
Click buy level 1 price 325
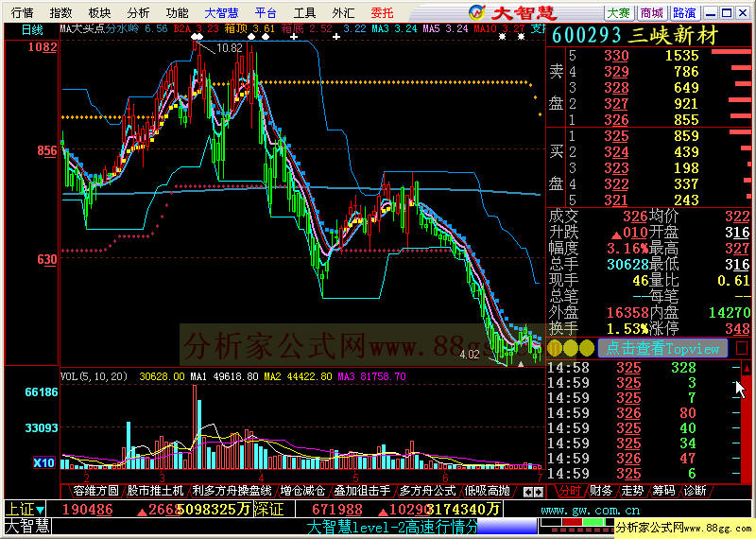click(616, 136)
